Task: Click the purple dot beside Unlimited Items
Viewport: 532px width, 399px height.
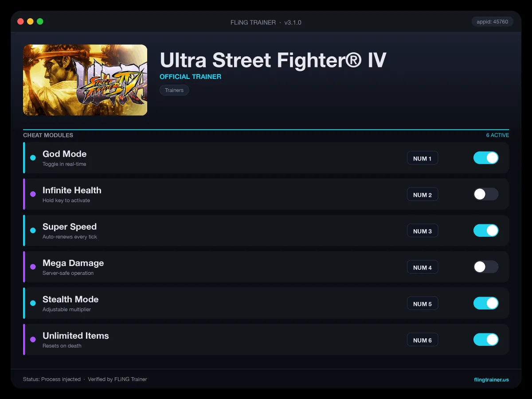Action: pyautogui.click(x=33, y=340)
